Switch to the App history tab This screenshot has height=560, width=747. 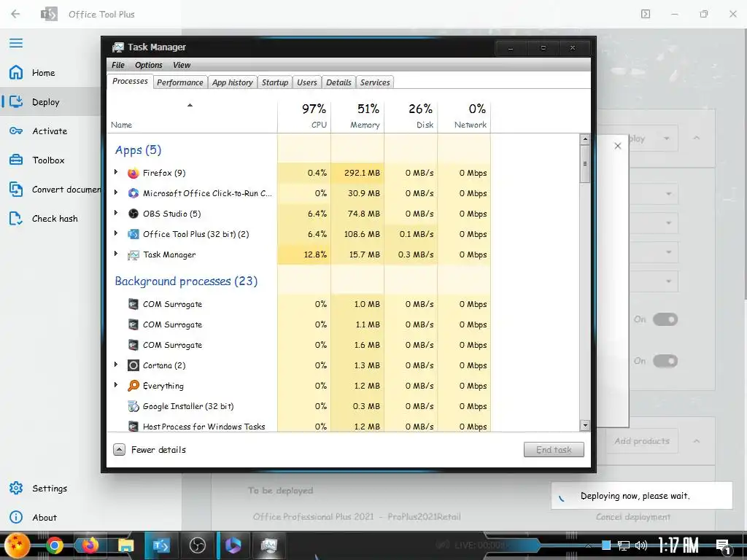[233, 82]
